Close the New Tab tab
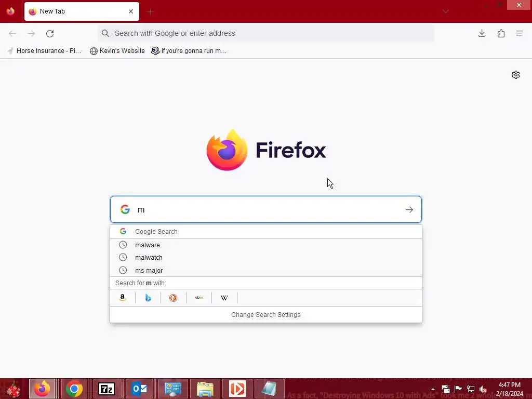532x399 pixels. pos(130,11)
